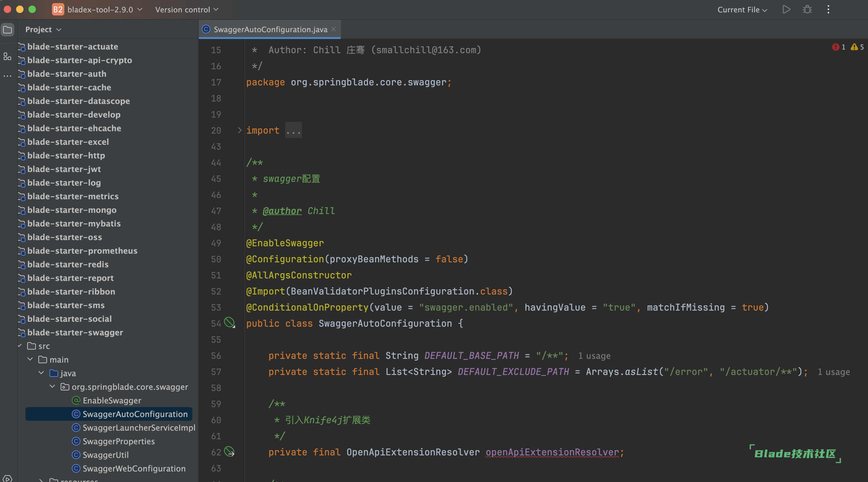Open the SwaggerUtil class
This screenshot has width=868, height=482.
(x=105, y=455)
